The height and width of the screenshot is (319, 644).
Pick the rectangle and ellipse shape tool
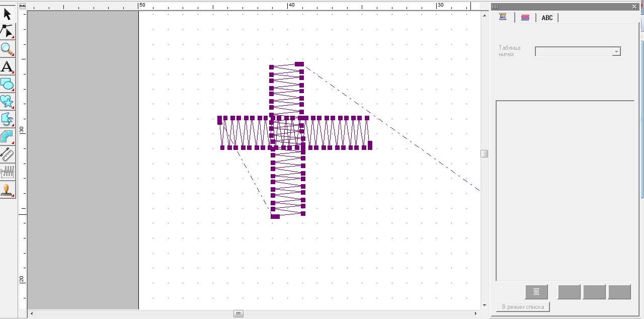click(x=8, y=84)
